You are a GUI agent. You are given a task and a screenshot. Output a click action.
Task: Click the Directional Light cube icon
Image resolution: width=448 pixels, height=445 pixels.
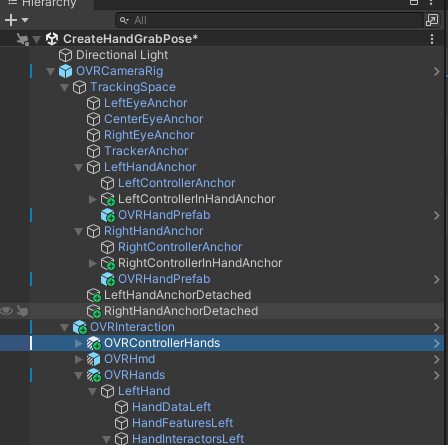pyautogui.click(x=65, y=55)
